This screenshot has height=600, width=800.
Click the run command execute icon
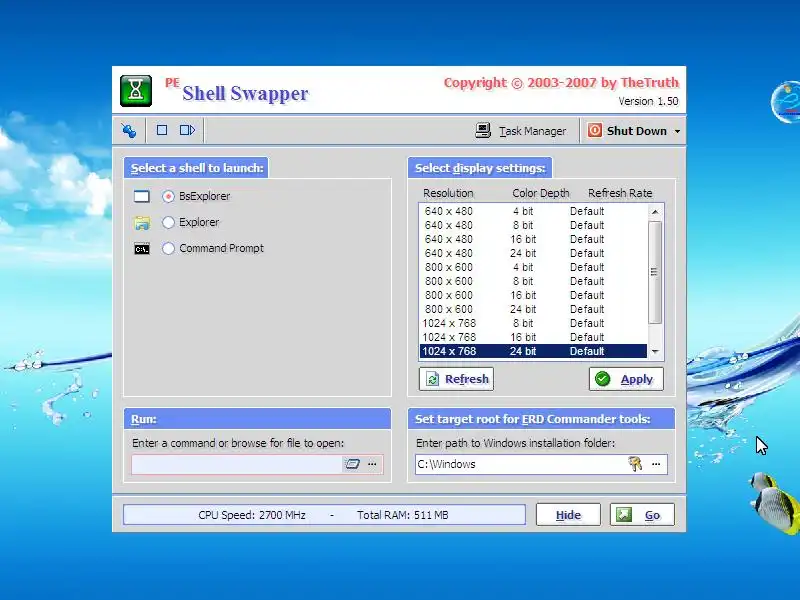click(x=353, y=464)
